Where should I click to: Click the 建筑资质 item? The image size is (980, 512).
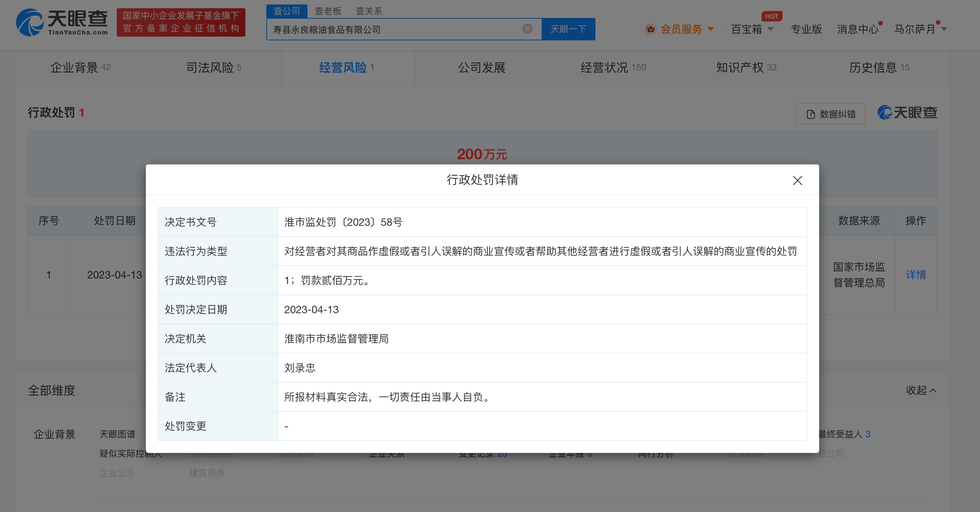coord(207,473)
